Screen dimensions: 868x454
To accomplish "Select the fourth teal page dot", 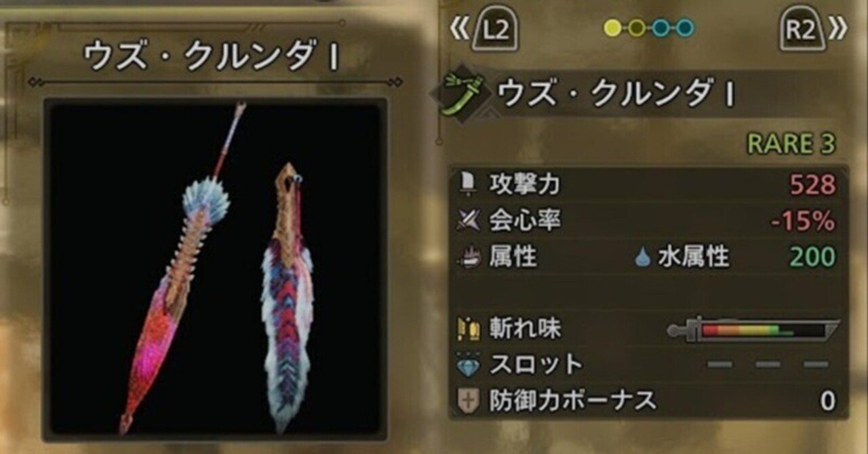I will [x=686, y=28].
